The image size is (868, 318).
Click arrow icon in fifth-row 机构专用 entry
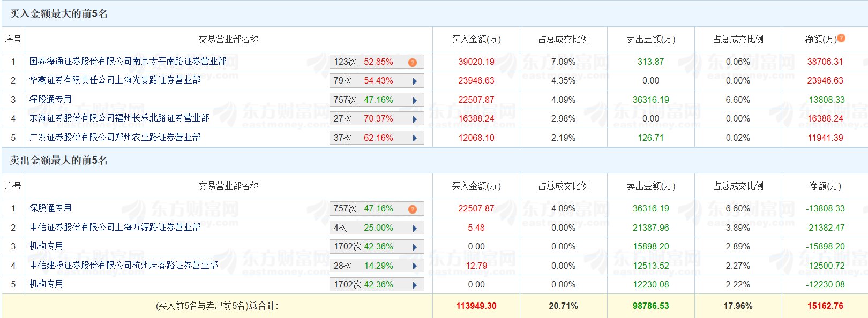415,285
